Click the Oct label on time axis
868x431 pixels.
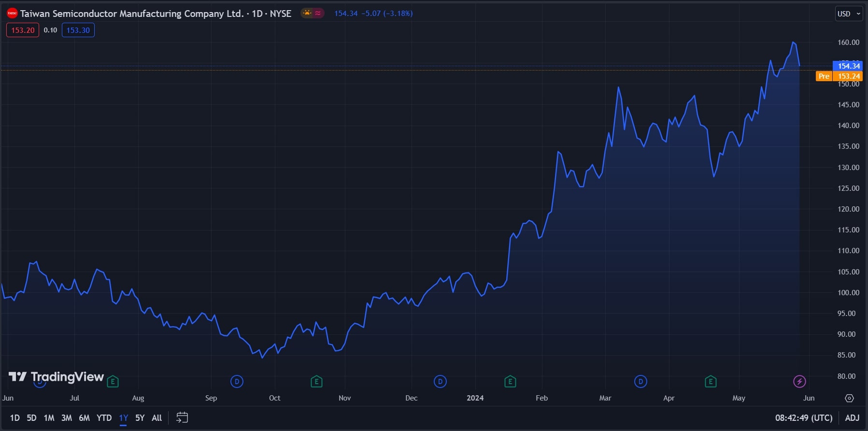pos(274,398)
